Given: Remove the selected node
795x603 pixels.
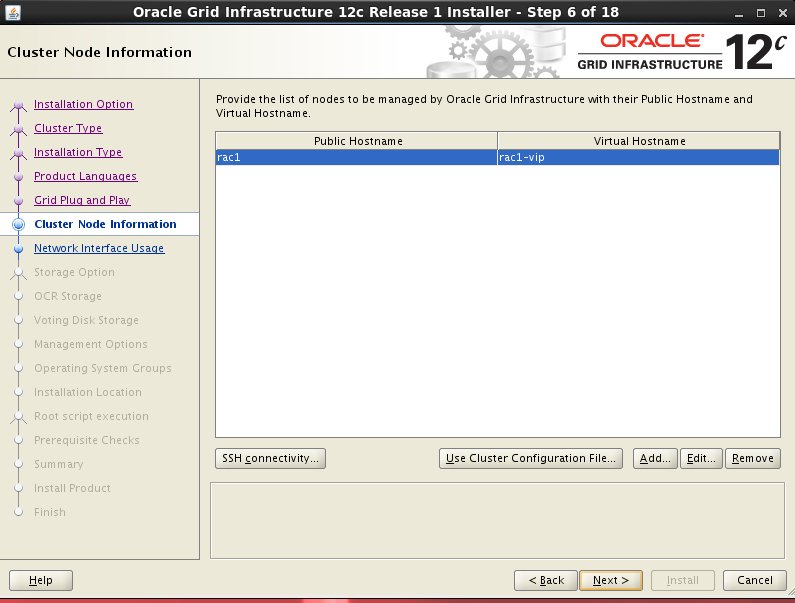Looking at the screenshot, I should (753, 458).
